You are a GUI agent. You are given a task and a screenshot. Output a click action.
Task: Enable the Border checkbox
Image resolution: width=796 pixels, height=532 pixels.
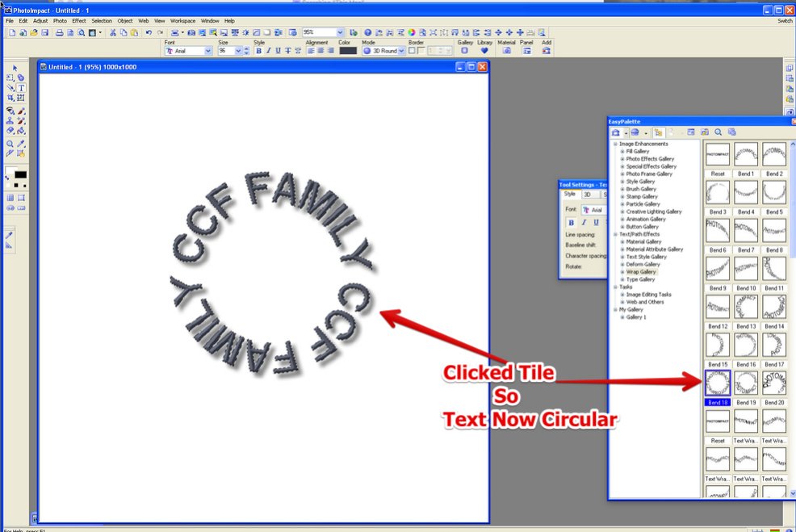[x=412, y=51]
